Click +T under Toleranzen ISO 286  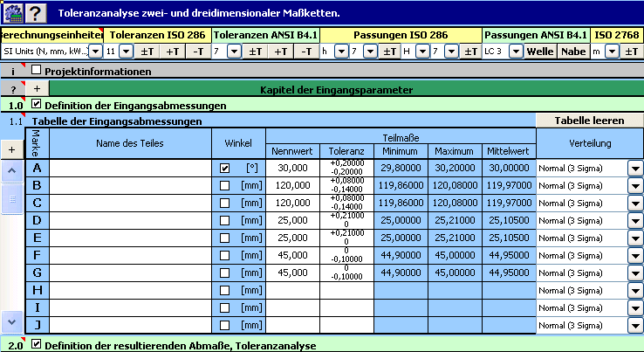click(x=173, y=52)
